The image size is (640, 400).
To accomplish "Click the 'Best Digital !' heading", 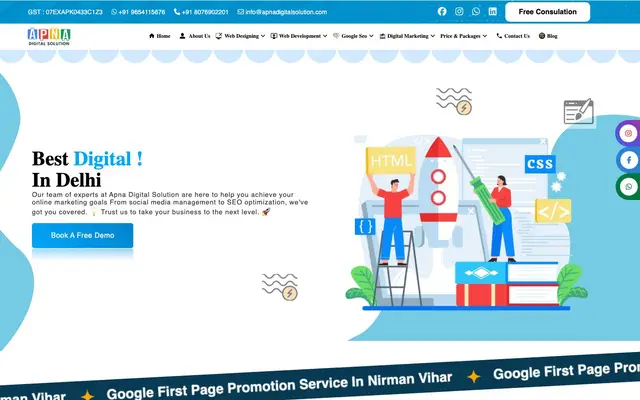I will point(87,159).
